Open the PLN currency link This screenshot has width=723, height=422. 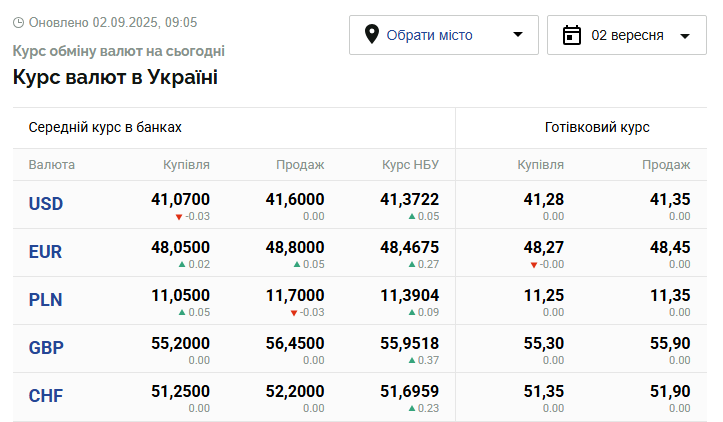46,300
